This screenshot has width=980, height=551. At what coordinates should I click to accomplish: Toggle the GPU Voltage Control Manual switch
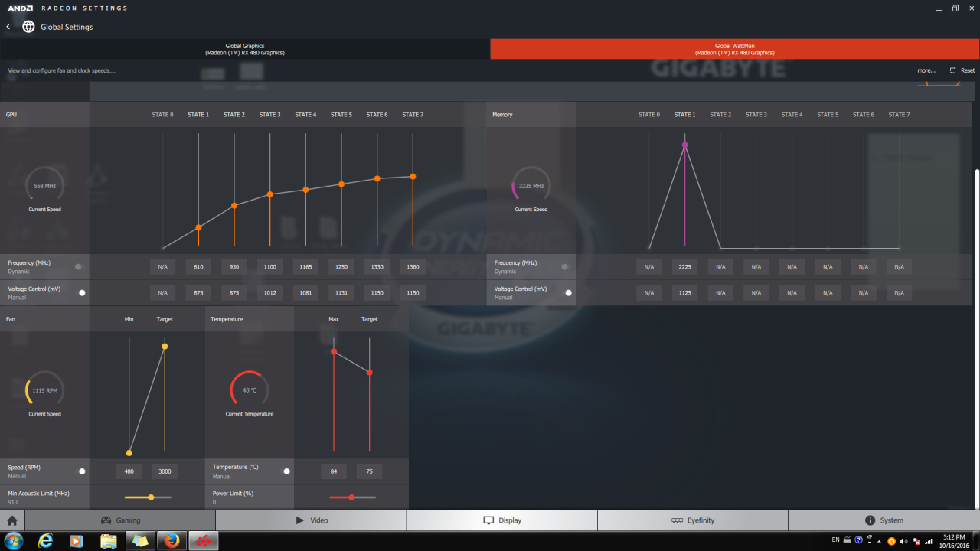(82, 292)
